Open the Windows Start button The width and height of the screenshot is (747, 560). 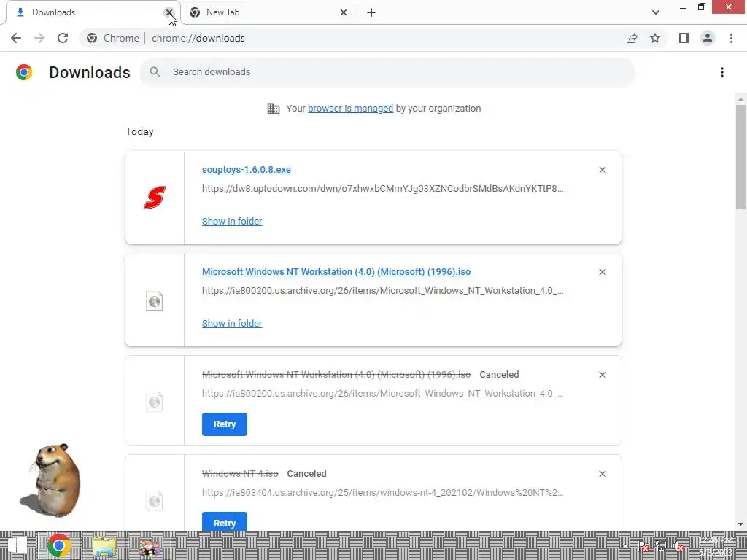click(x=18, y=545)
